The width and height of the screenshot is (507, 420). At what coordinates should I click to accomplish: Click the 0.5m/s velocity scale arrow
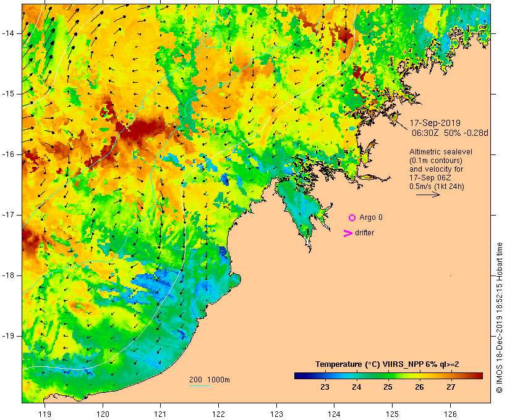coord(428,195)
